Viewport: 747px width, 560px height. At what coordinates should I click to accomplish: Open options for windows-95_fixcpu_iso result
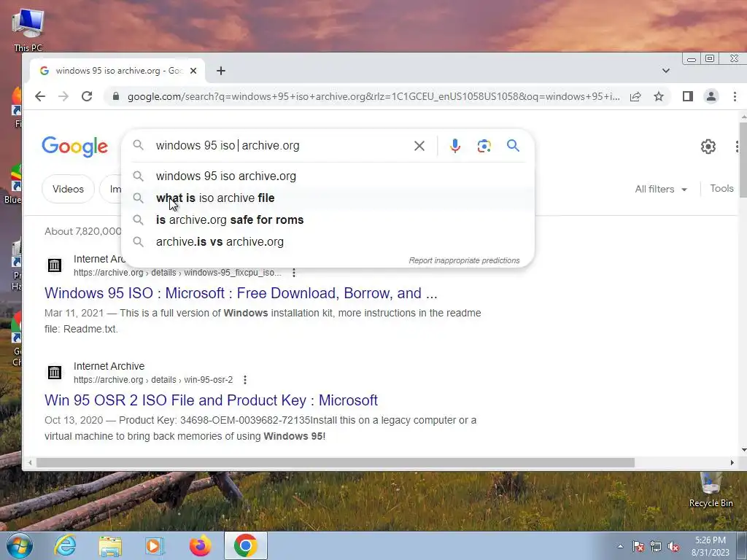click(x=294, y=273)
